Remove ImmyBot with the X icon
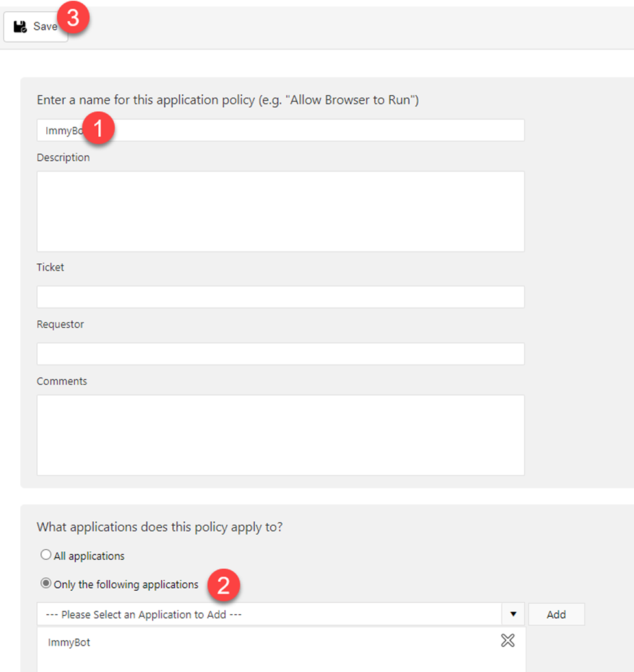Viewport: 634px width, 672px height. click(508, 641)
